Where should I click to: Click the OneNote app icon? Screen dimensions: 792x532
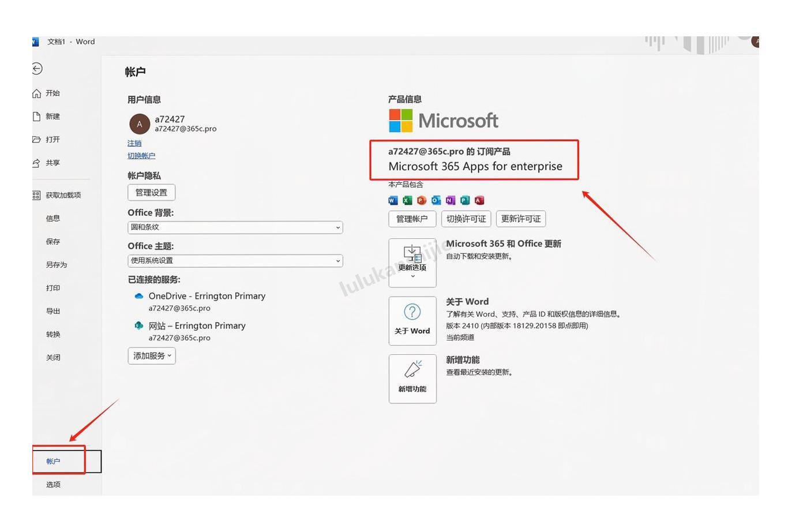451,200
